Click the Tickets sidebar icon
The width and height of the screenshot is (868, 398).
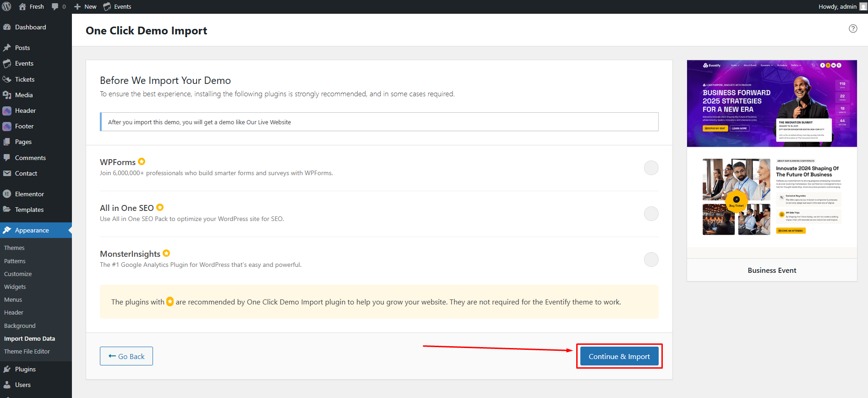7,79
